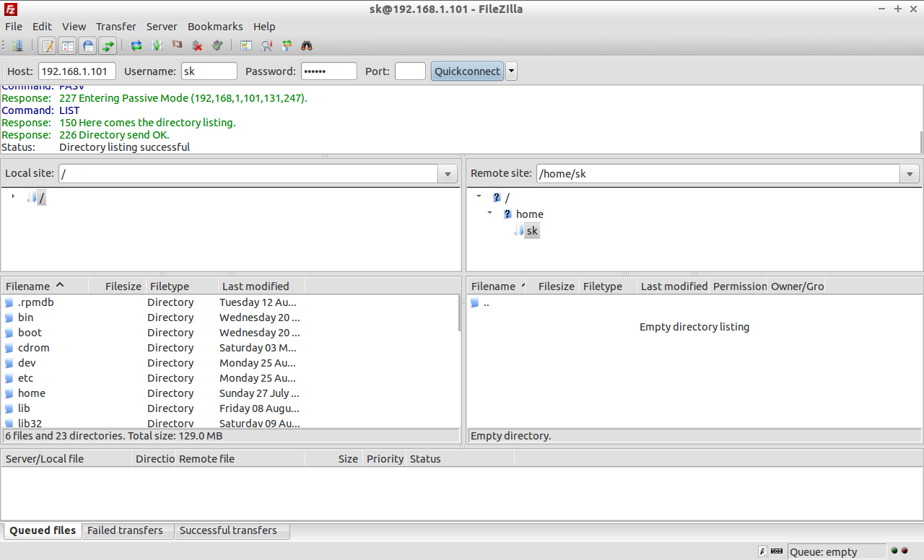Select the bin folder icon
Screen dimensions: 924x560
[x=9, y=318]
